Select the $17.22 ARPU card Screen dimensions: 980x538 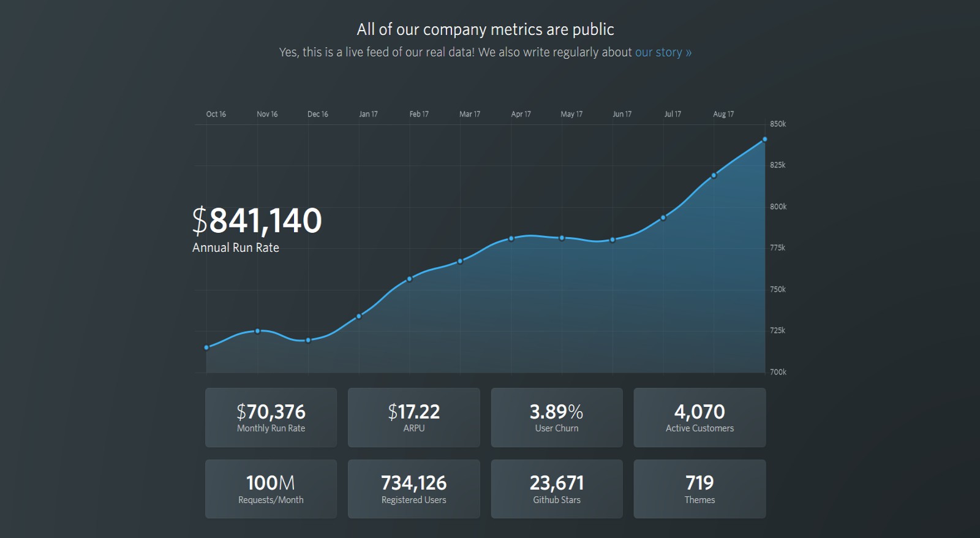(x=413, y=417)
